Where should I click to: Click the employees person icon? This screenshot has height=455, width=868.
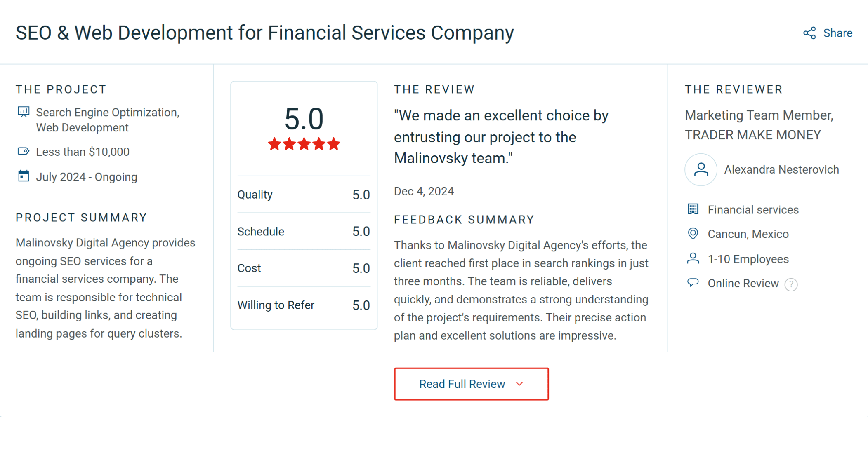click(x=693, y=259)
